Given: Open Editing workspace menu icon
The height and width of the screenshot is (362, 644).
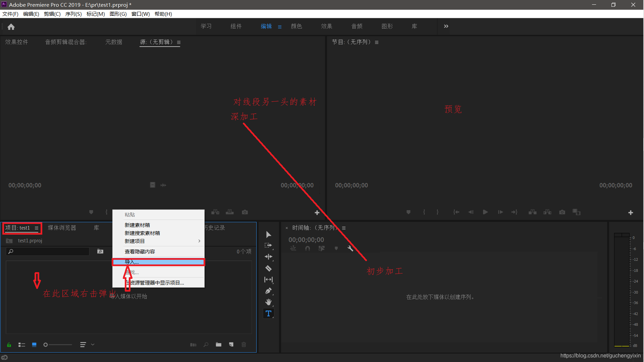Looking at the screenshot, I should pyautogui.click(x=280, y=27).
